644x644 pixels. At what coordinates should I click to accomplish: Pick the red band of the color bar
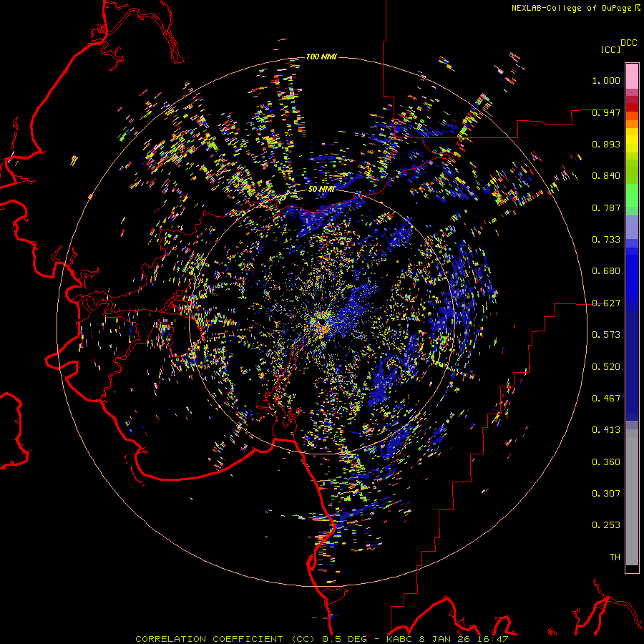tap(632, 107)
